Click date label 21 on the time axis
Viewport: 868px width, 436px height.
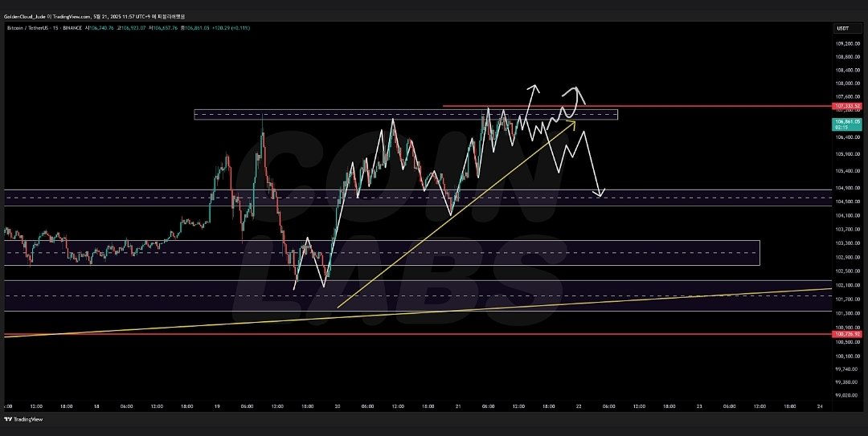click(458, 406)
